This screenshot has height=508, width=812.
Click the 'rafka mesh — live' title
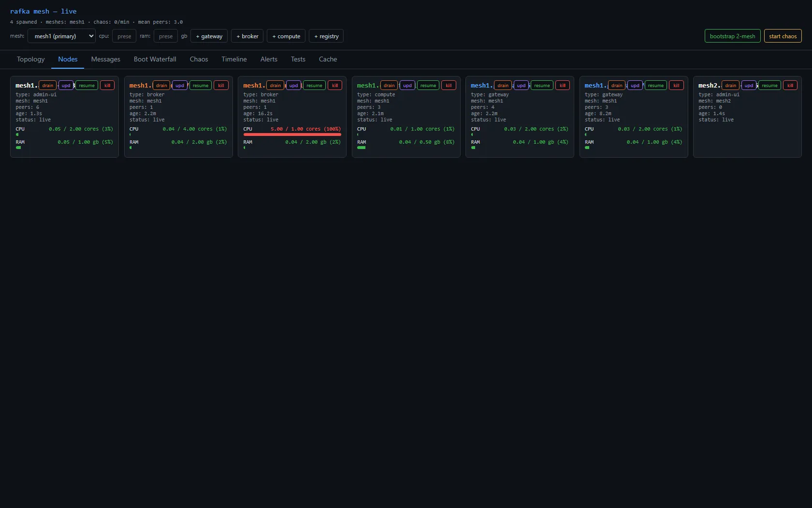click(x=43, y=11)
